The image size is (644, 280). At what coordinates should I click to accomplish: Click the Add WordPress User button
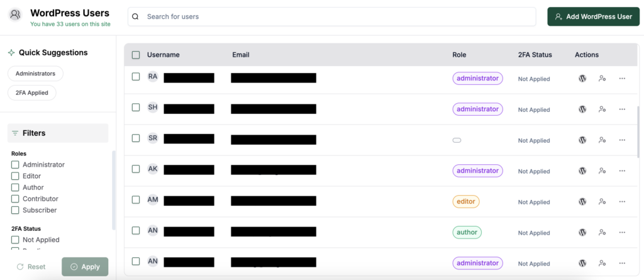594,17
